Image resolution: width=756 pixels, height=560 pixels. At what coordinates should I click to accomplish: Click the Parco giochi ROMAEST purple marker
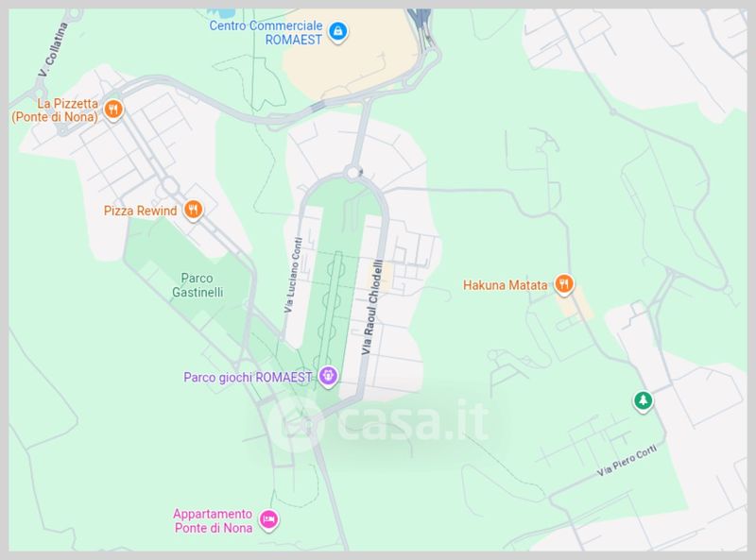coord(328,376)
